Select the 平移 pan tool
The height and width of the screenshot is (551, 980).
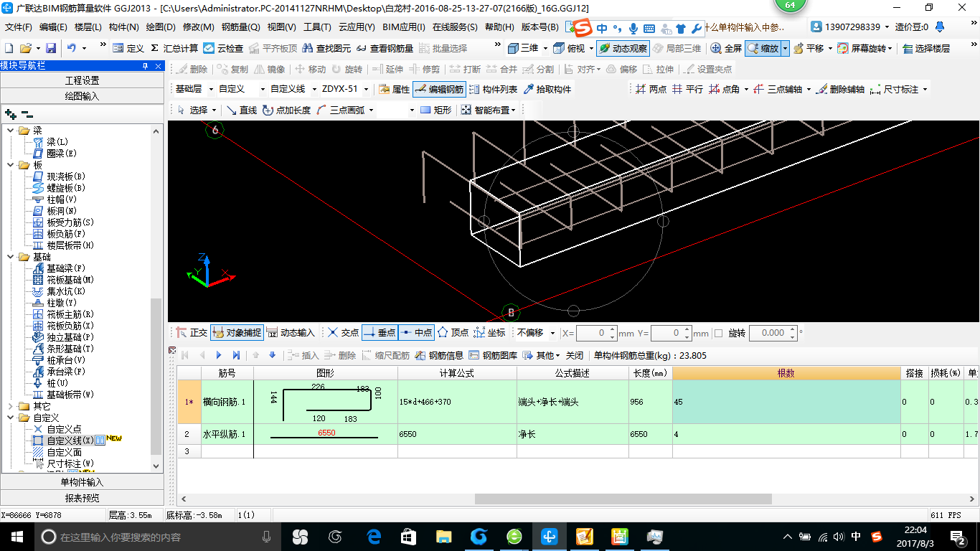pyautogui.click(x=809, y=48)
